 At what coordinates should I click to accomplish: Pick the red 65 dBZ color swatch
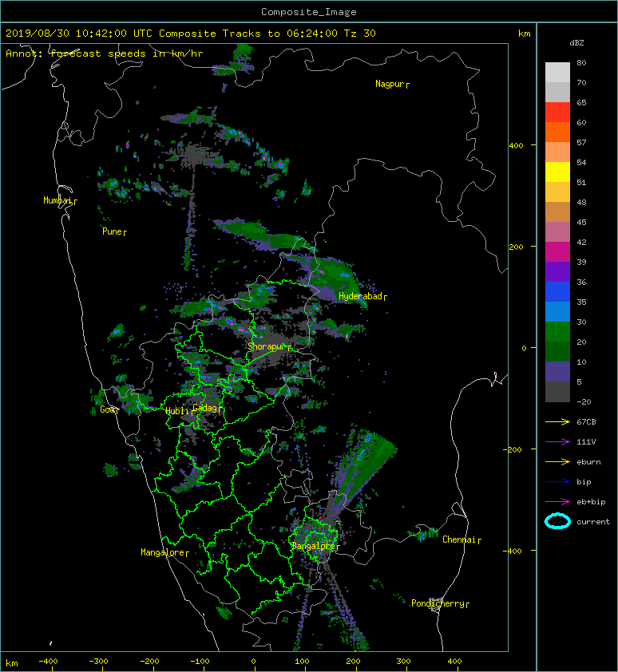click(x=557, y=112)
